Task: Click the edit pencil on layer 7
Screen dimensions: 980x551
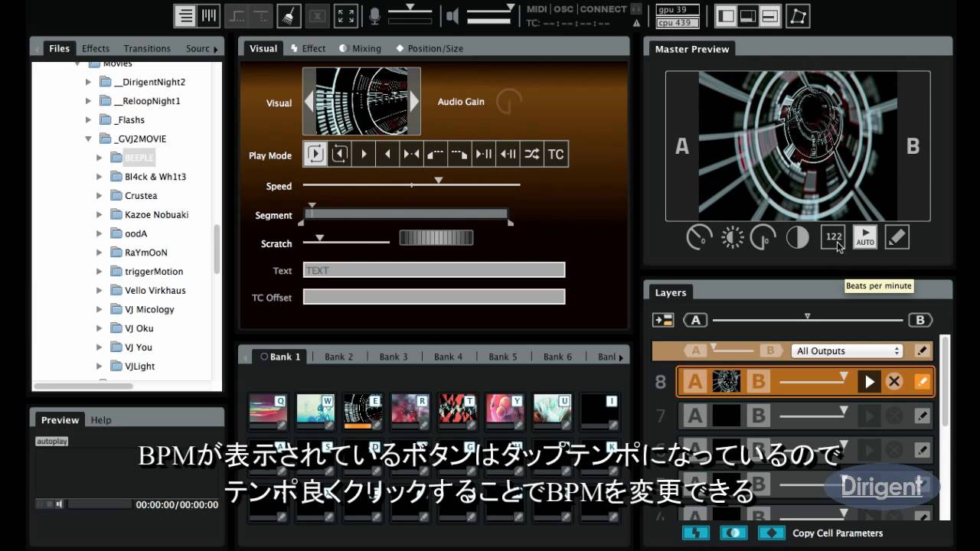Action: 923,416
